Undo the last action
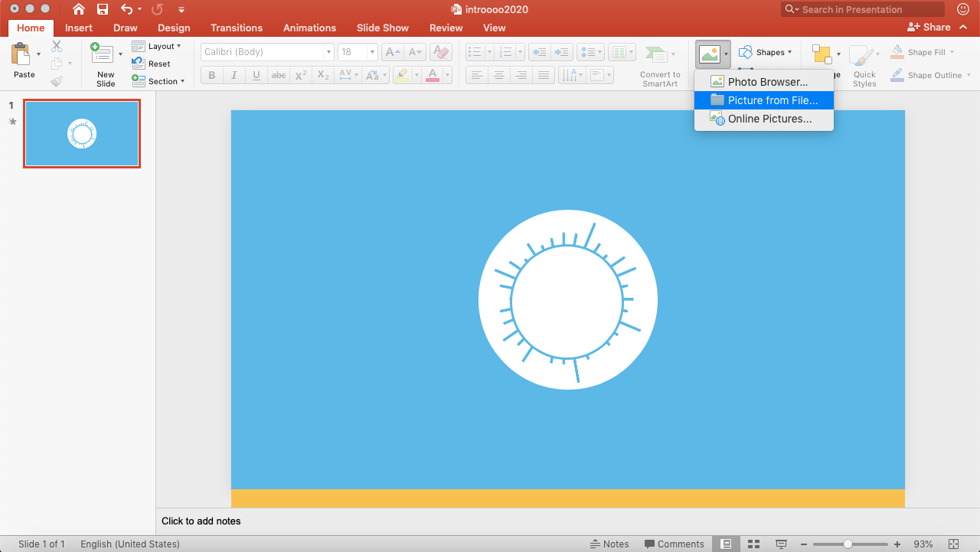 coord(127,10)
